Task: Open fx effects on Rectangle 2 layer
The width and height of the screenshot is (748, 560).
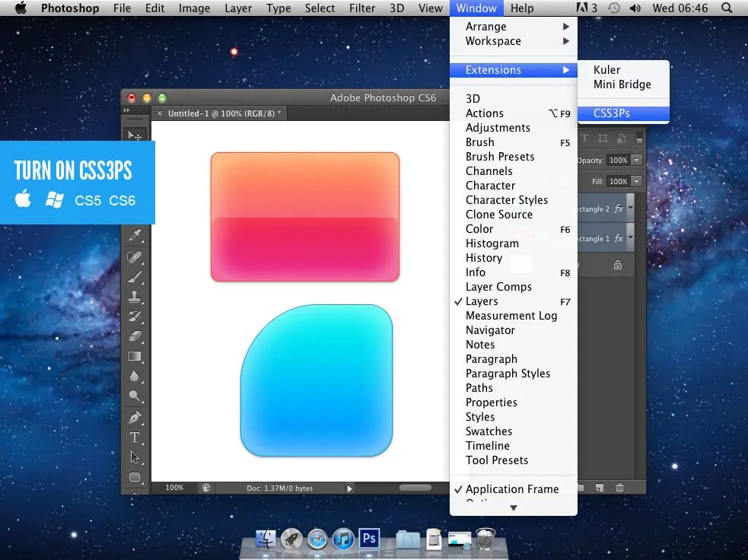Action: point(619,209)
